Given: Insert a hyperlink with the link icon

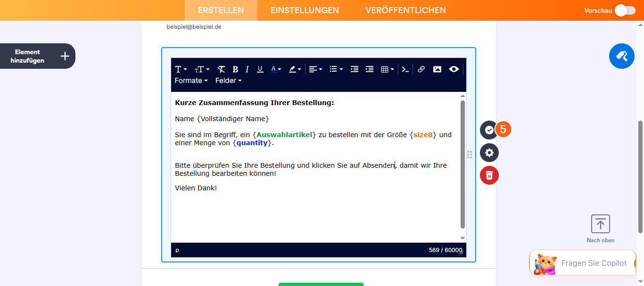Looking at the screenshot, I should pos(421,69).
